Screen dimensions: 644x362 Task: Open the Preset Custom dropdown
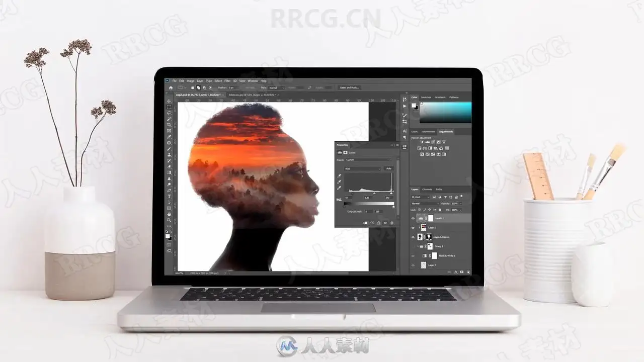point(368,160)
